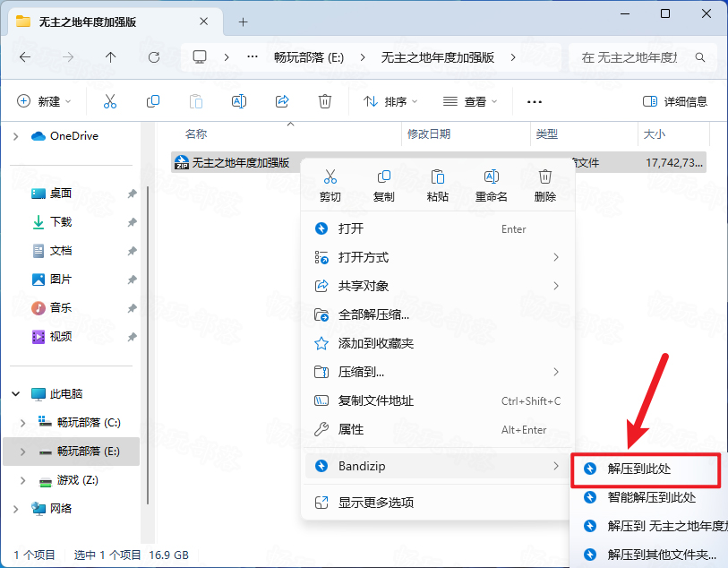
Task: Open 视频 in the sidebar
Action: coord(60,336)
